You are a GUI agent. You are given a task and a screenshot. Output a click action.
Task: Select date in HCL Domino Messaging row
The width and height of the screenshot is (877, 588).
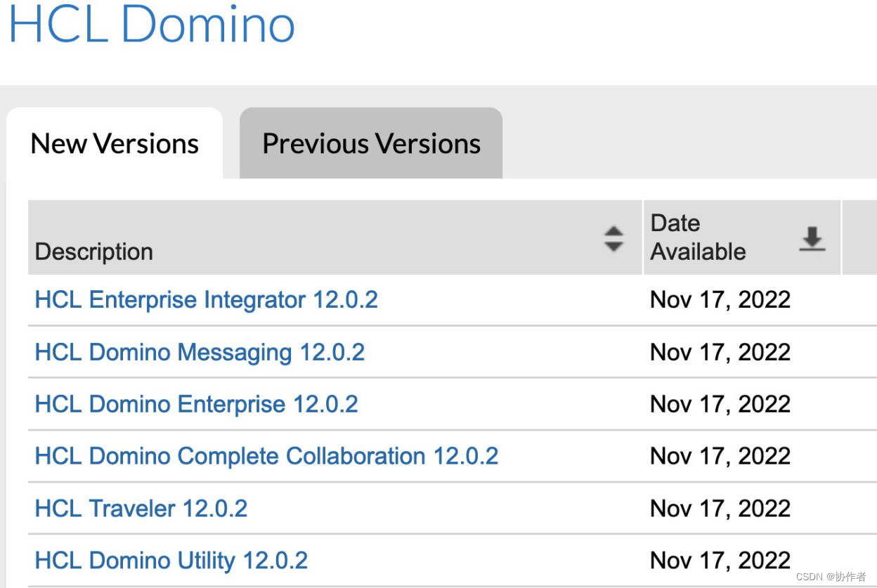720,352
